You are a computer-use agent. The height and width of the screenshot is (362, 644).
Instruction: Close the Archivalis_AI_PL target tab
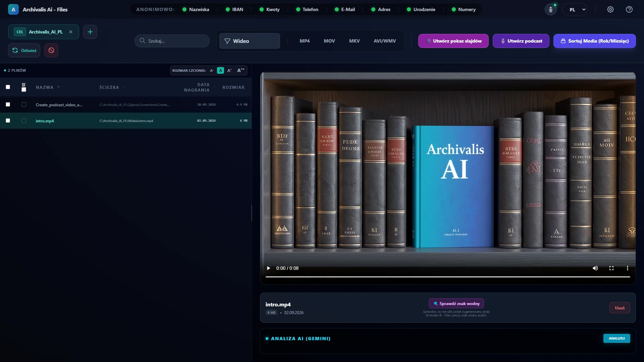point(71,32)
